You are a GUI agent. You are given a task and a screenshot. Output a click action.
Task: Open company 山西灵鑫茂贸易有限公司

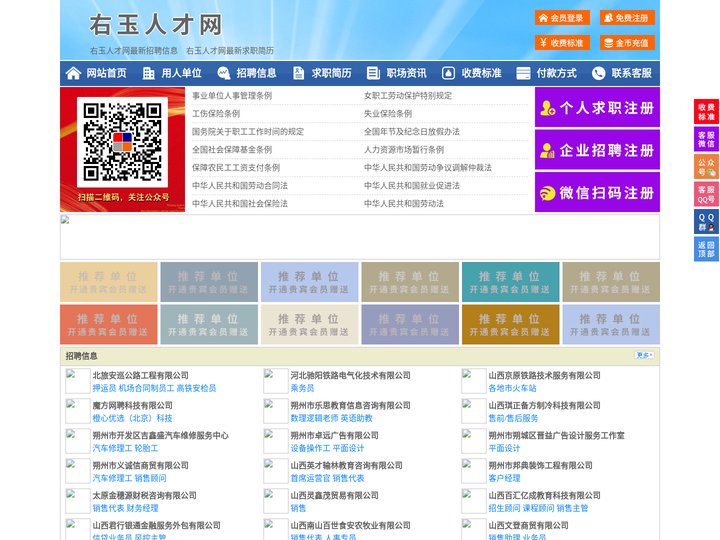[x=334, y=495]
